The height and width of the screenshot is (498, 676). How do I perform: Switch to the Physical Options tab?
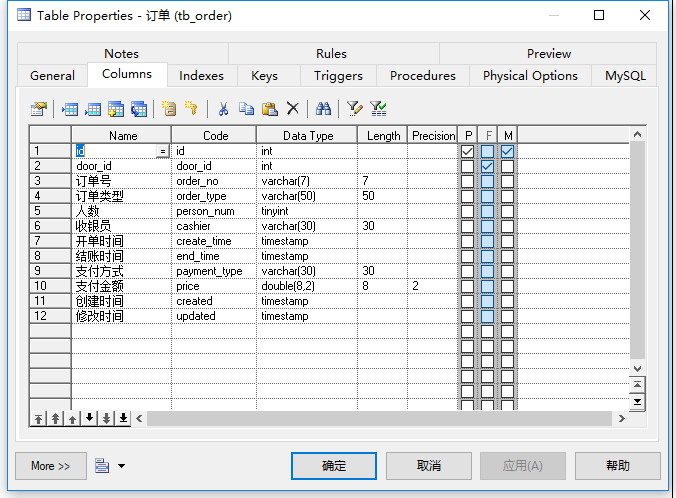[530, 75]
